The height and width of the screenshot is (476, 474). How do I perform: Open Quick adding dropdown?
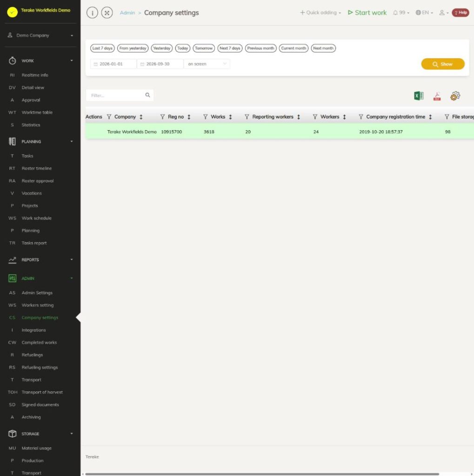point(320,13)
